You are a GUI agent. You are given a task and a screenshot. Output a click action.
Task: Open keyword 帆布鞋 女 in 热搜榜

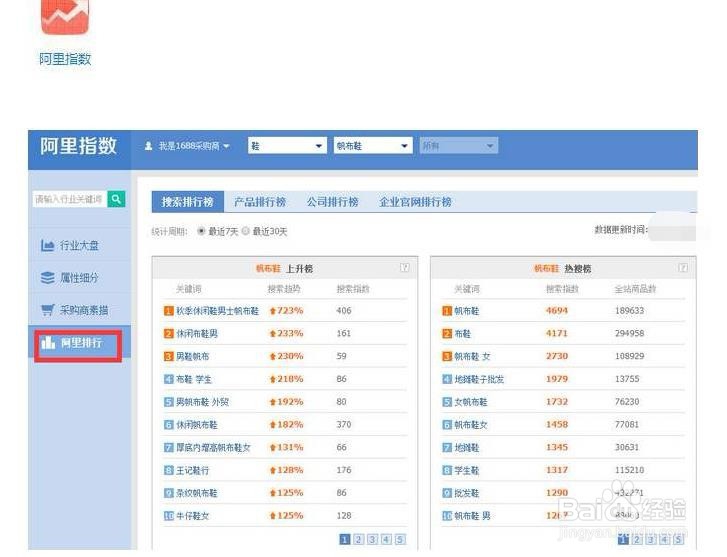coord(472,356)
